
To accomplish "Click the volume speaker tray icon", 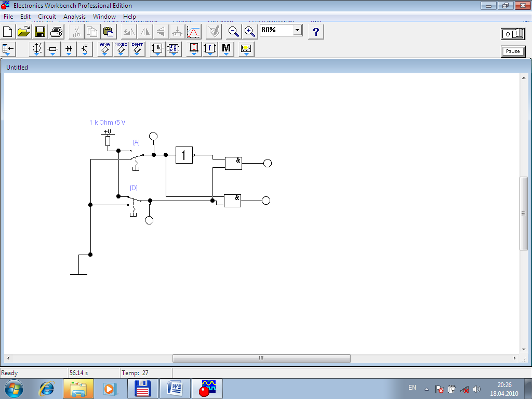I will pos(477,389).
